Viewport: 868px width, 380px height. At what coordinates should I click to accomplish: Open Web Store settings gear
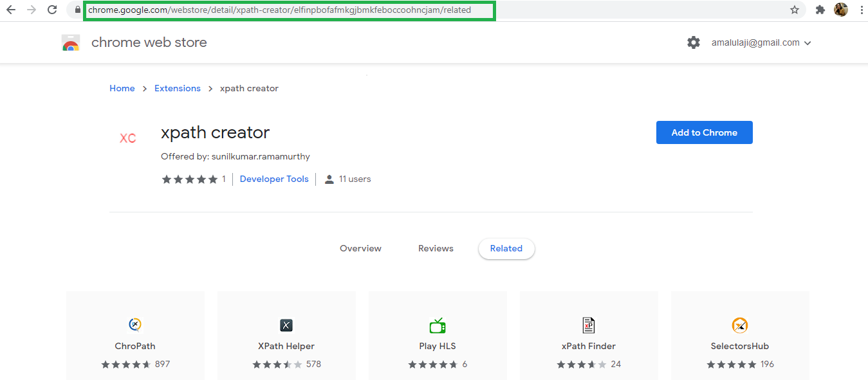[x=693, y=43]
